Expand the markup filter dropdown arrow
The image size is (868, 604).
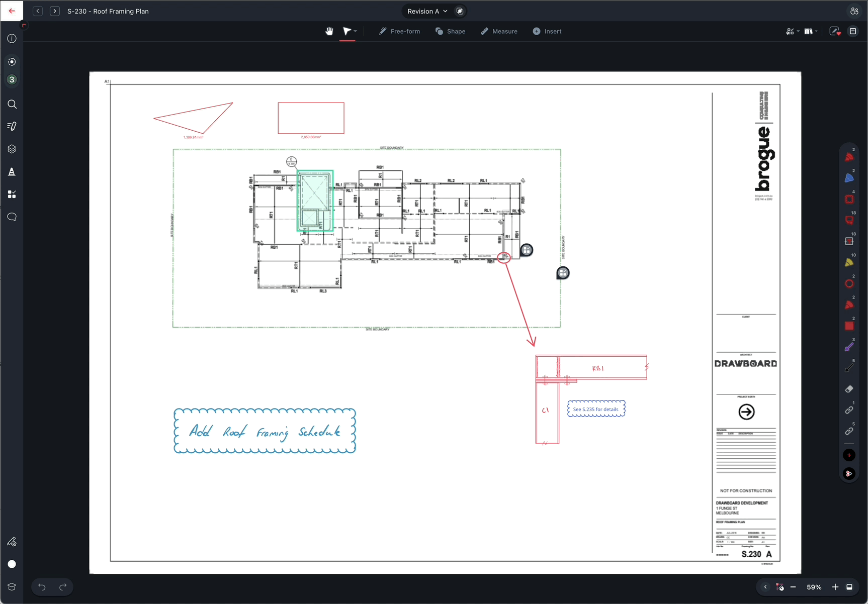click(798, 31)
